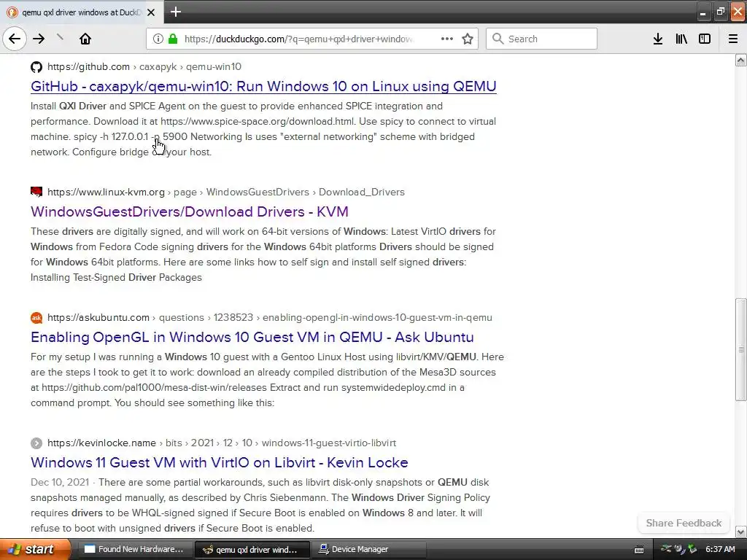Image resolution: width=747 pixels, height=560 pixels.
Task: Click the first green system tray icon
Action: pyautogui.click(x=667, y=549)
